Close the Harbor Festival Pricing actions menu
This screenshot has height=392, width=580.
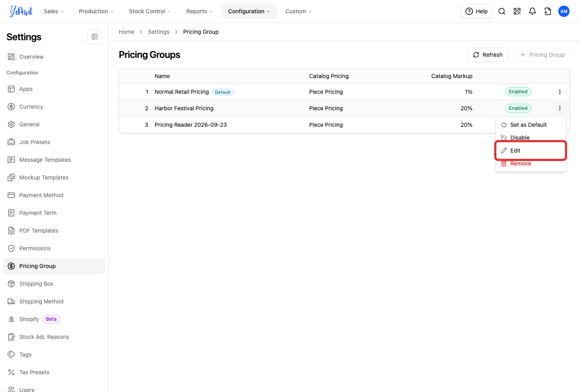pyautogui.click(x=560, y=108)
